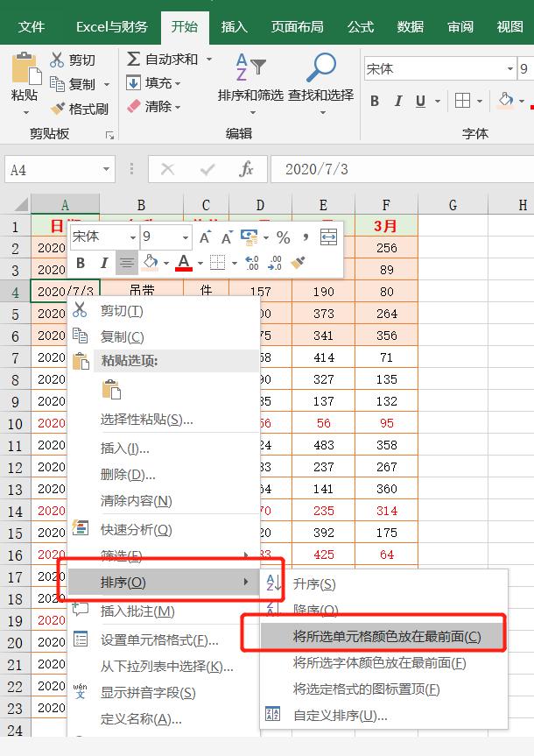
Task: Click Format Painter brush in mini toolbar
Action: pos(299,263)
